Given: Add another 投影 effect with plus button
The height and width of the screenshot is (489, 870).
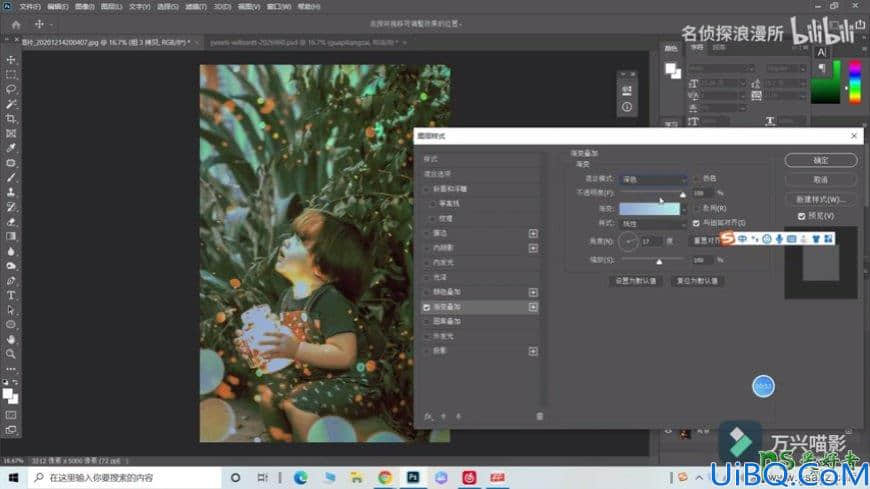Looking at the screenshot, I should 533,351.
